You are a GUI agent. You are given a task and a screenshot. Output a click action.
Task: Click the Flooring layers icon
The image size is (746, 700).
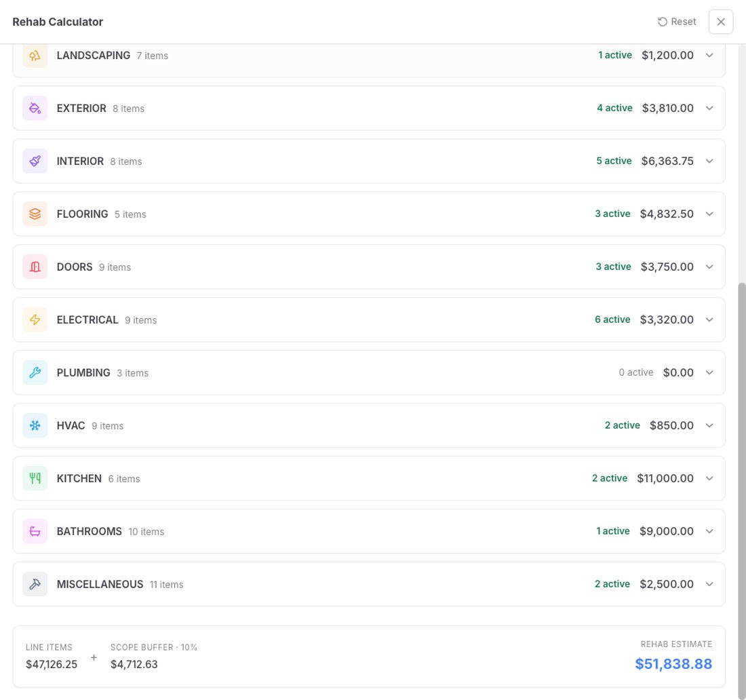click(x=35, y=214)
